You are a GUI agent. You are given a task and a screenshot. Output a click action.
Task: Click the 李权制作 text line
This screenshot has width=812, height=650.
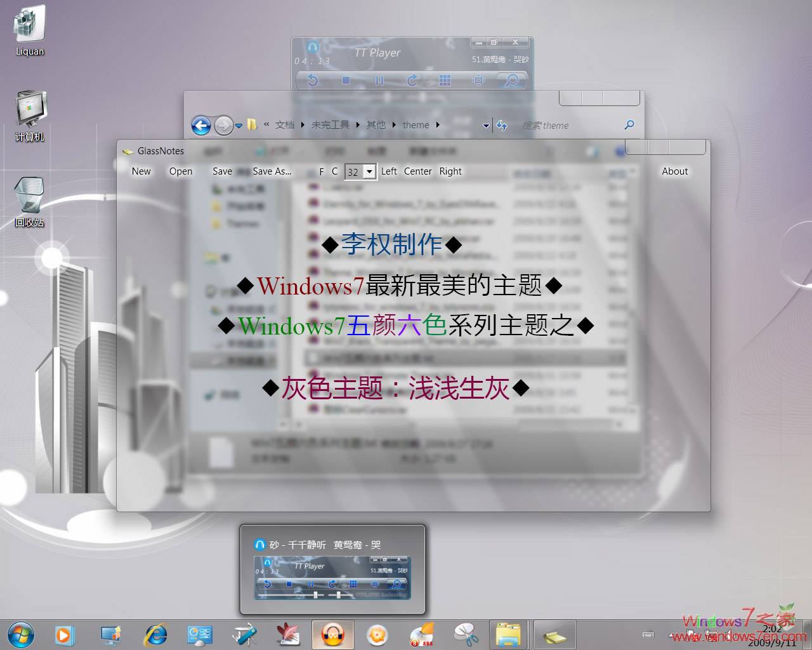click(391, 244)
